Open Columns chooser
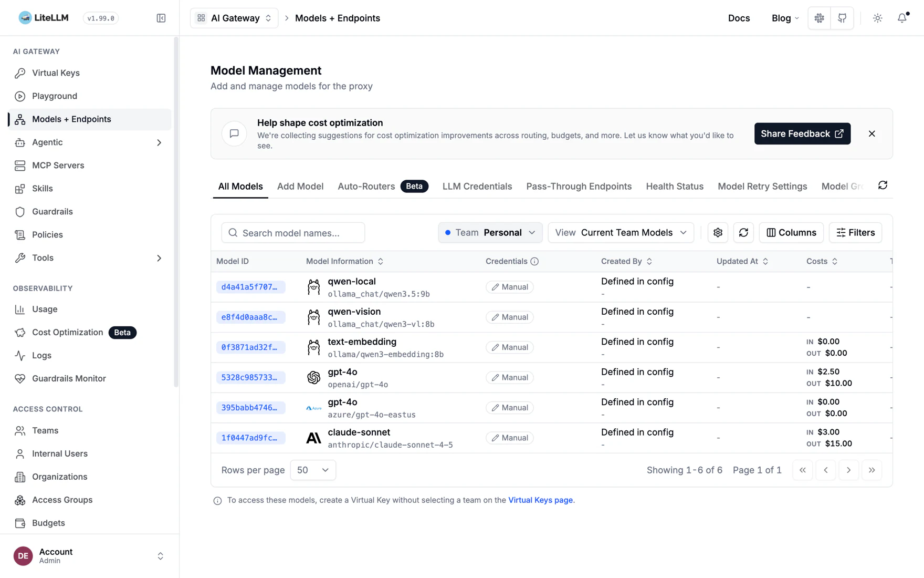 (791, 233)
